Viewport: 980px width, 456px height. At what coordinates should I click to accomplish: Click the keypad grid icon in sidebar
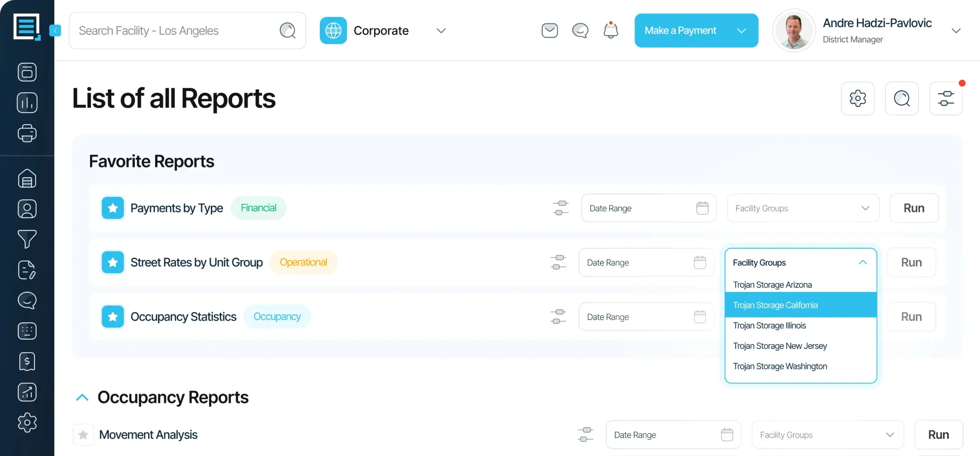(27, 331)
